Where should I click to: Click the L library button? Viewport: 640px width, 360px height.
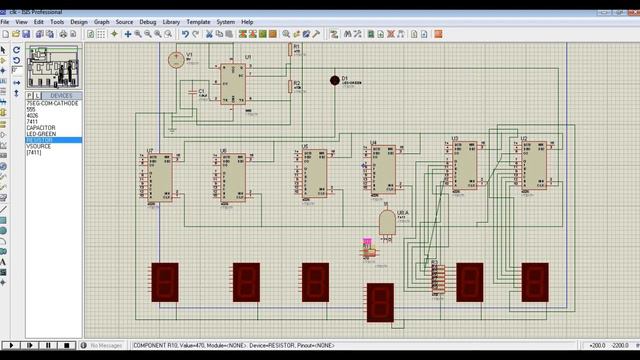37,96
